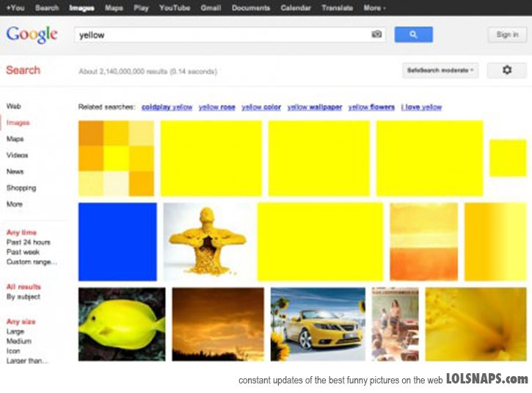Open the SafeSearch moderate dropdown

(x=440, y=71)
